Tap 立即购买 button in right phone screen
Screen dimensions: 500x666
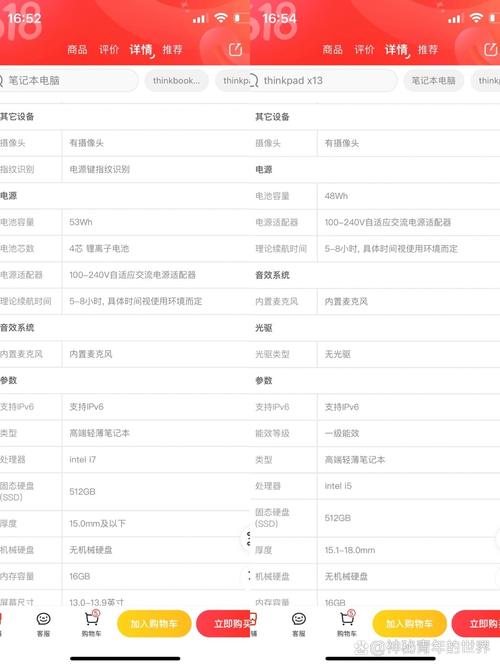(x=476, y=624)
